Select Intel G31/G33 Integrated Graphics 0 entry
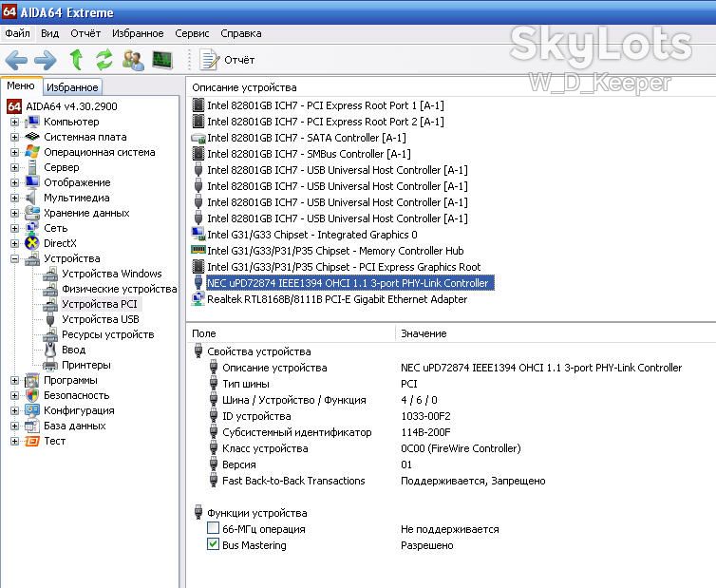 tap(311, 235)
